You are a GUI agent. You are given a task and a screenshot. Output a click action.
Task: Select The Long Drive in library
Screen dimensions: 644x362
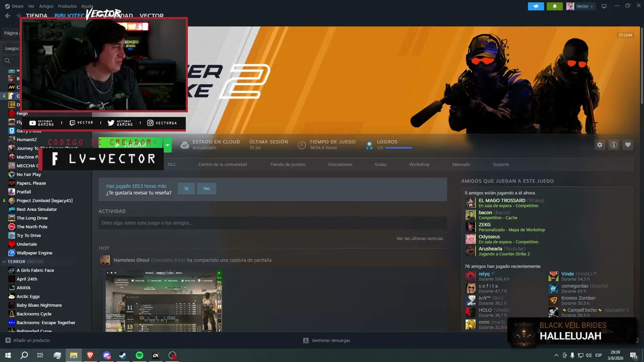(32, 218)
